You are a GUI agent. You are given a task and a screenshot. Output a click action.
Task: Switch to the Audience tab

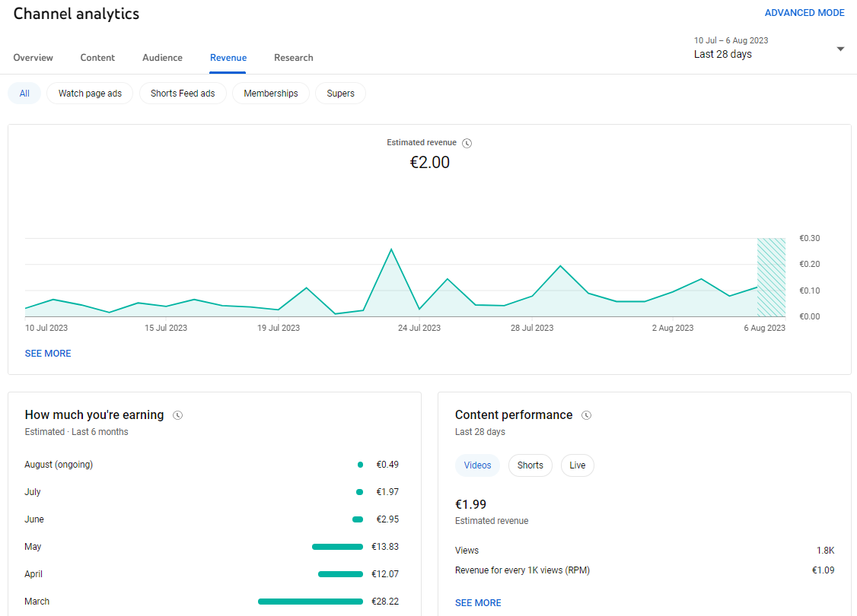[x=162, y=58]
